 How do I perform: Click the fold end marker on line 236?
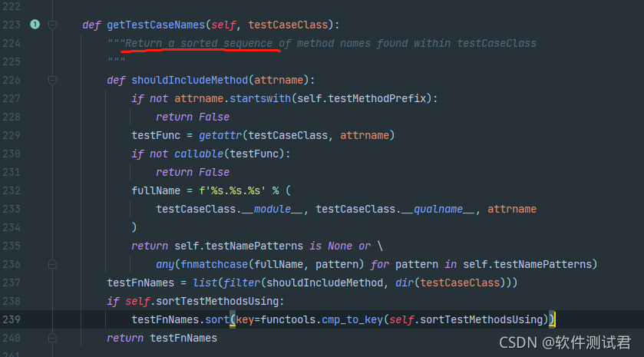52,264
